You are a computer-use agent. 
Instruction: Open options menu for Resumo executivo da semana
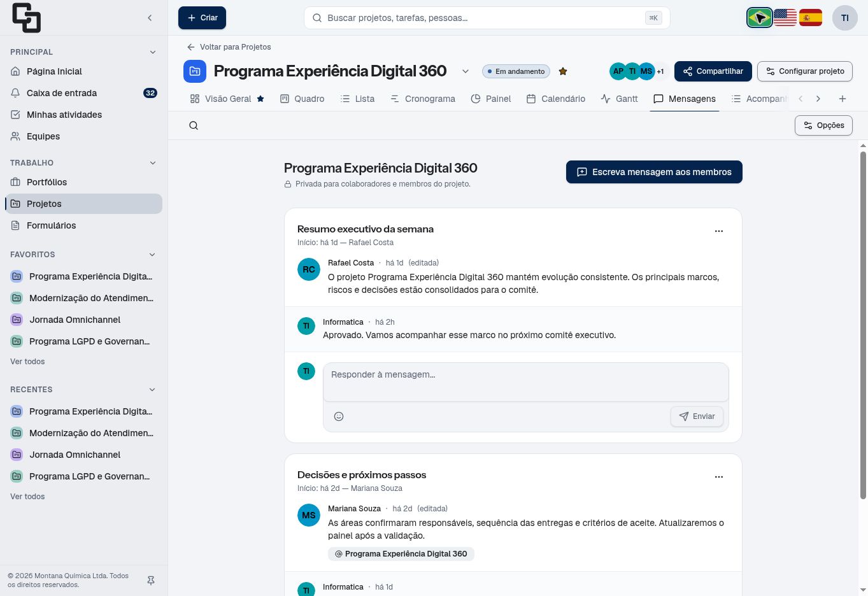(719, 231)
